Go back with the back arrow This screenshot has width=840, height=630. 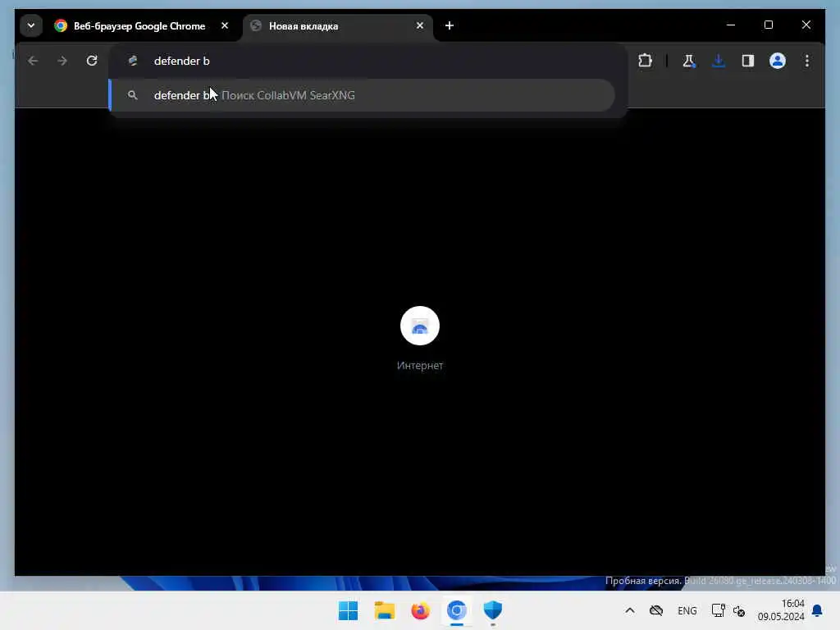[33, 61]
